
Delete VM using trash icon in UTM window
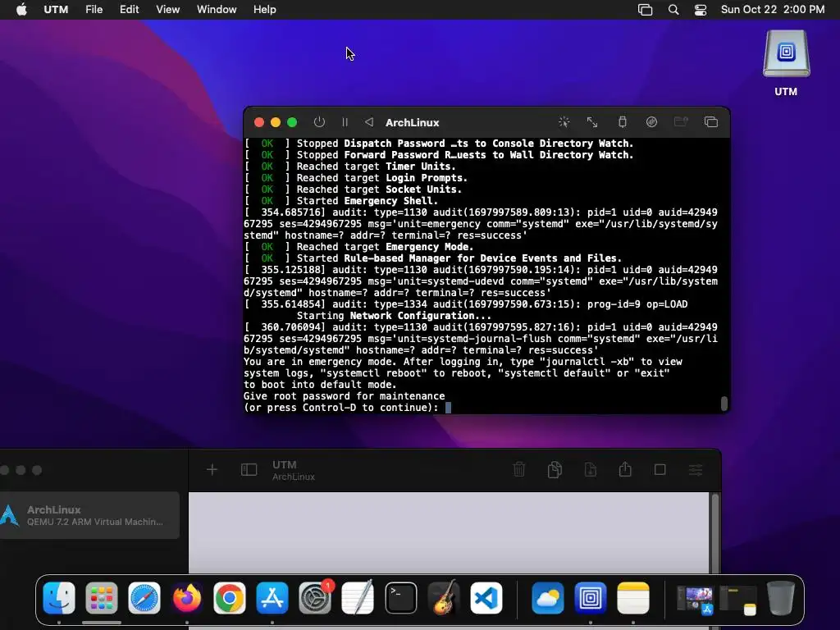pyautogui.click(x=519, y=470)
